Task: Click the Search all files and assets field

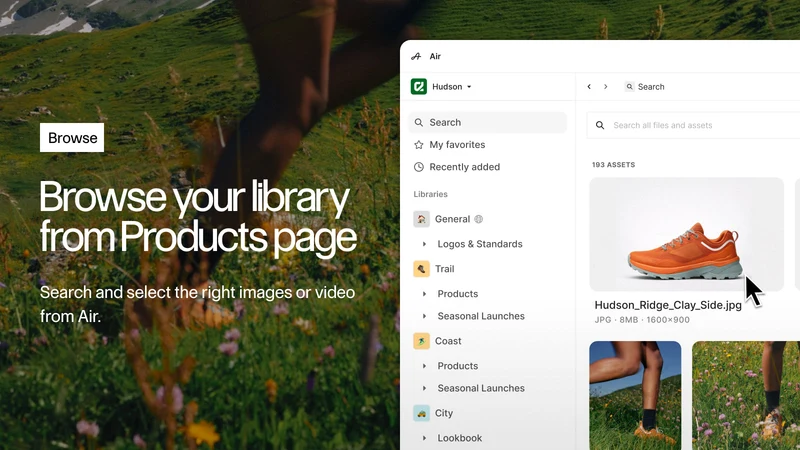Action: [x=693, y=125]
